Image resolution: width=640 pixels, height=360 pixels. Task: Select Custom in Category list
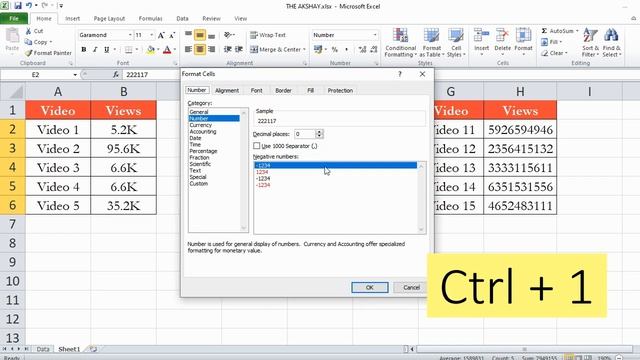click(199, 184)
